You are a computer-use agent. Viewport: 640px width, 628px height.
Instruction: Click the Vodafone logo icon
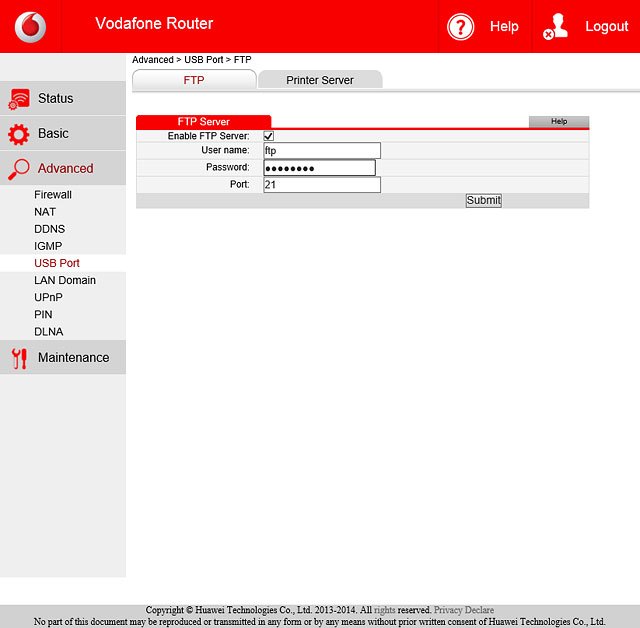pos(31,27)
